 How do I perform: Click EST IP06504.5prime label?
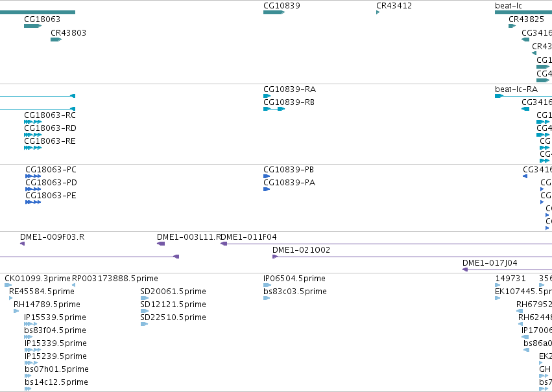294,279
